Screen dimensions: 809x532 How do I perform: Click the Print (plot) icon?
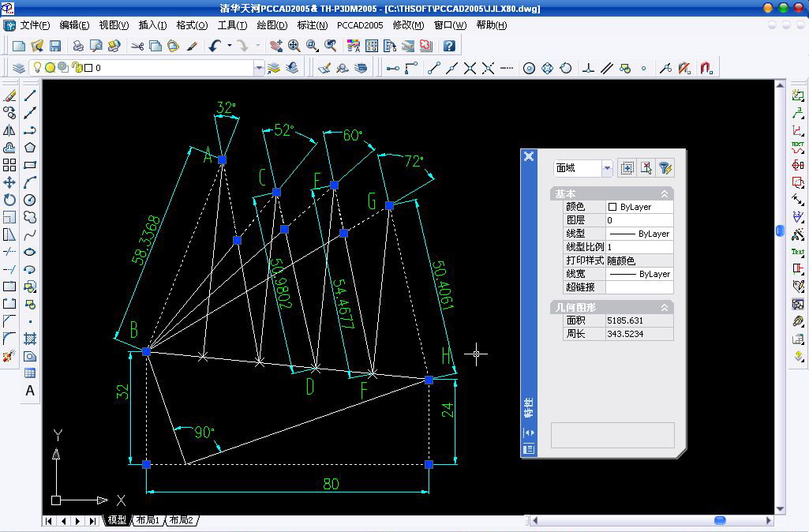click(x=78, y=46)
